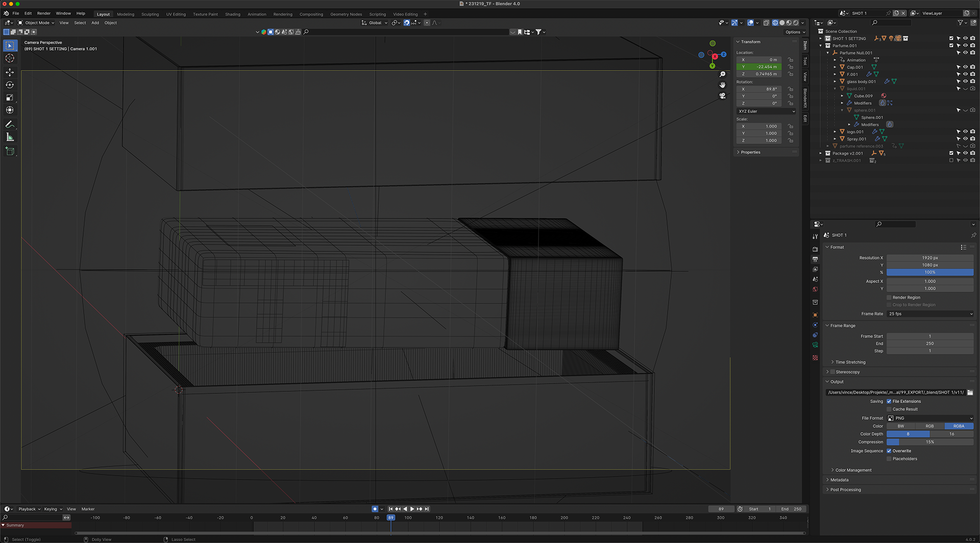Toggle camera view in viewport gizmo
Image resolution: width=980 pixels, height=543 pixels.
722,96
